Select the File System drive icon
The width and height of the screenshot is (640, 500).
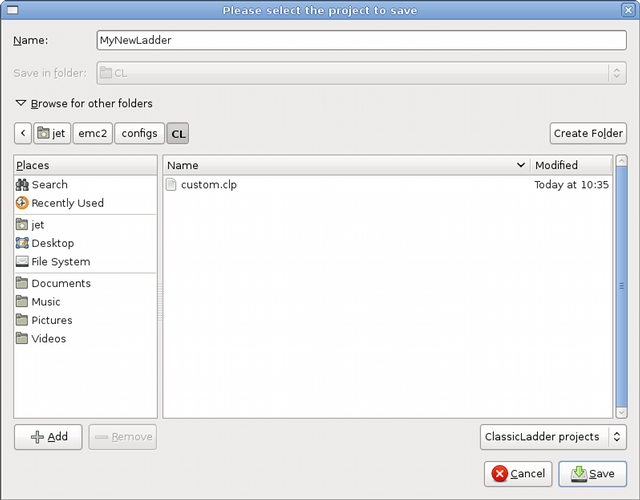[x=23, y=262]
